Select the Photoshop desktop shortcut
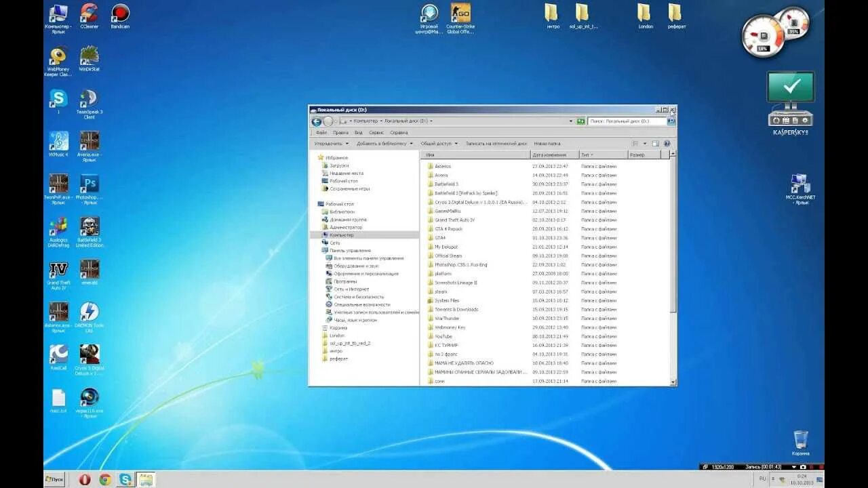Screen dimensions: 868x488 89,190
